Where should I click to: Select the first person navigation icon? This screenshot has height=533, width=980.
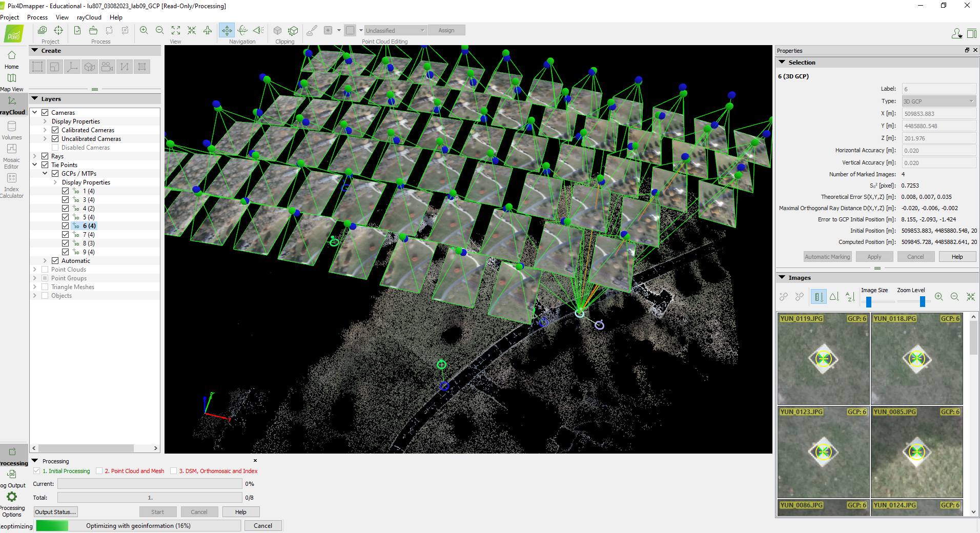click(x=259, y=30)
